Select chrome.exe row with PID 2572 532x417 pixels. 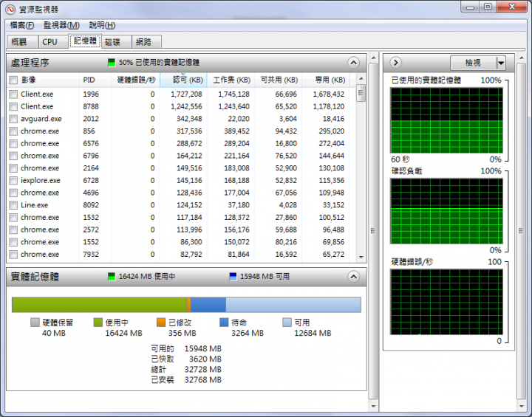181,230
